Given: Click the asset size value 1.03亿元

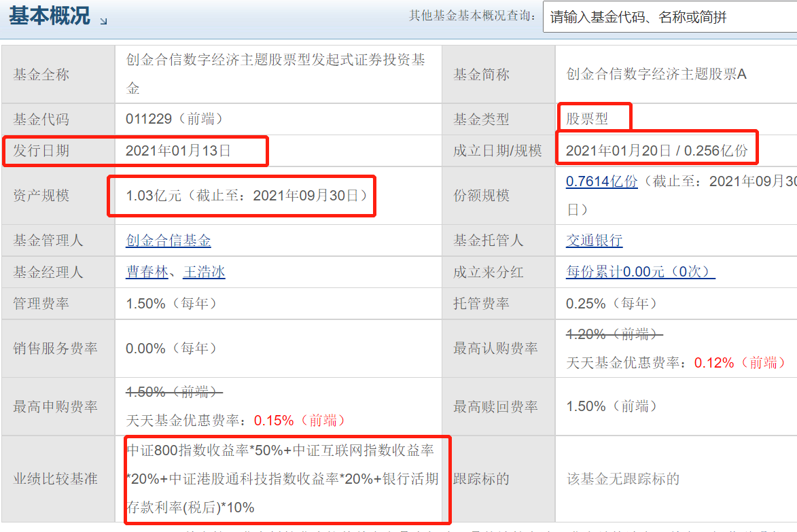Looking at the screenshot, I should pyautogui.click(x=154, y=196).
